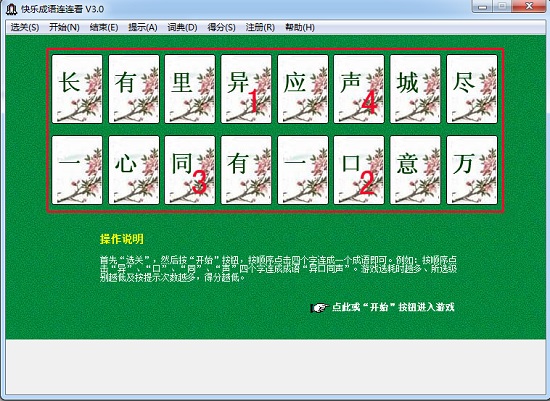The width and height of the screenshot is (550, 401).
Task: Pick the 里 character card
Action: pyautogui.click(x=190, y=89)
